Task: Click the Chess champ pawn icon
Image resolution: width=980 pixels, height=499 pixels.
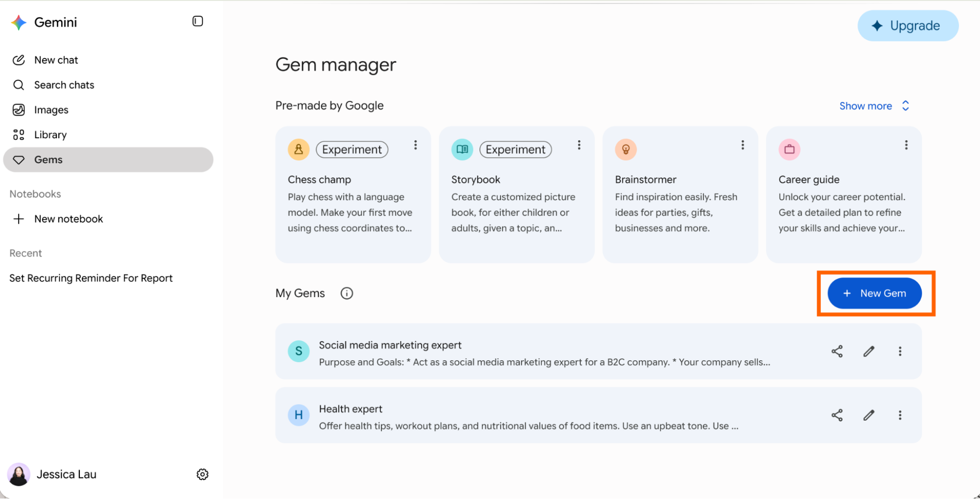Action: (x=299, y=149)
